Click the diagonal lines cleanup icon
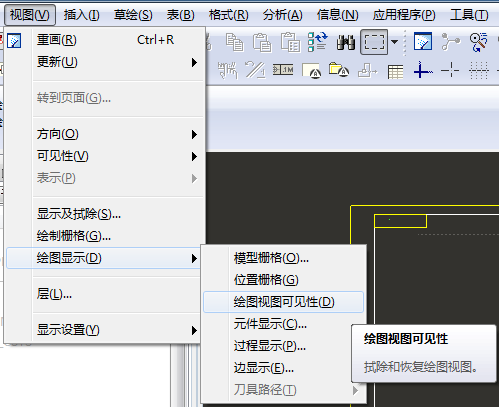This screenshot has width=499, height=407. coord(255,70)
